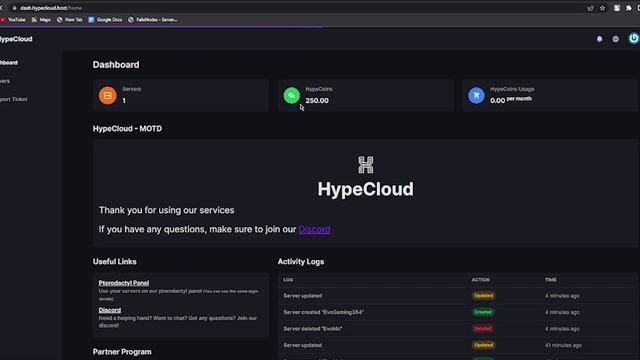The image size is (640, 360).
Task: Click the share page icon in address bar
Action: click(x=590, y=8)
